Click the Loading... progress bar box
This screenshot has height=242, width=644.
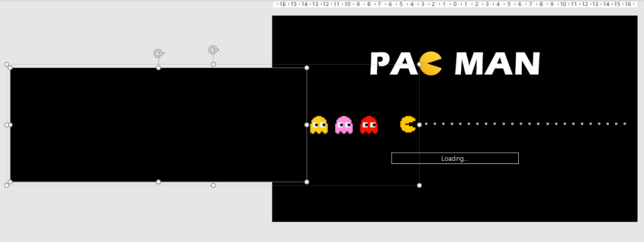click(x=454, y=158)
